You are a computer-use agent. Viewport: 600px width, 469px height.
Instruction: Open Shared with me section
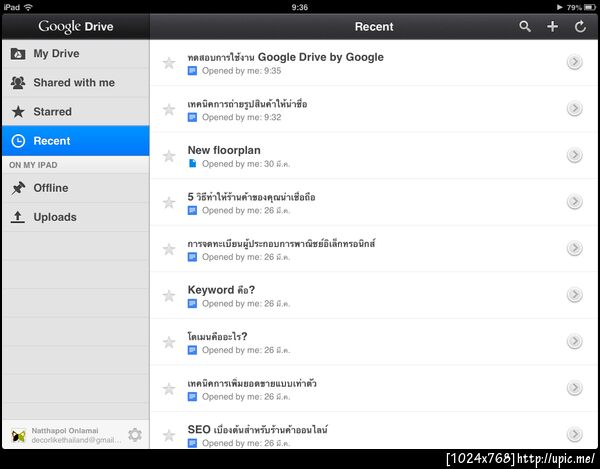tap(76, 83)
